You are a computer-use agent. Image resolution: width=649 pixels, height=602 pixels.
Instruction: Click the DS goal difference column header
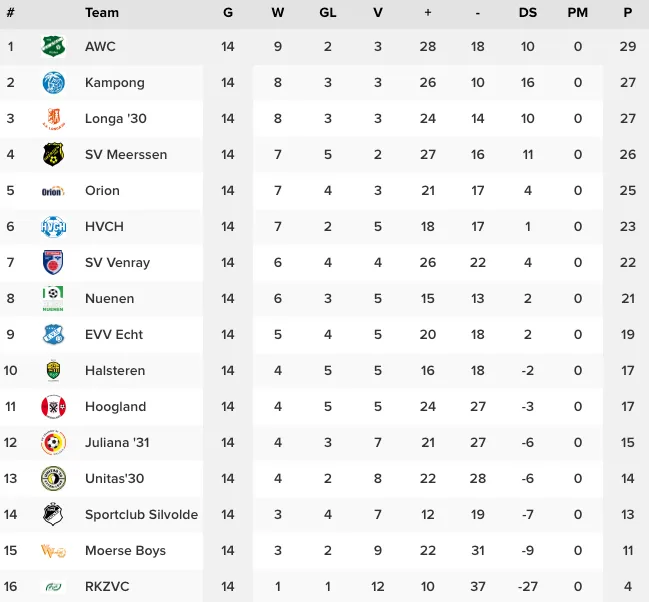[528, 13]
